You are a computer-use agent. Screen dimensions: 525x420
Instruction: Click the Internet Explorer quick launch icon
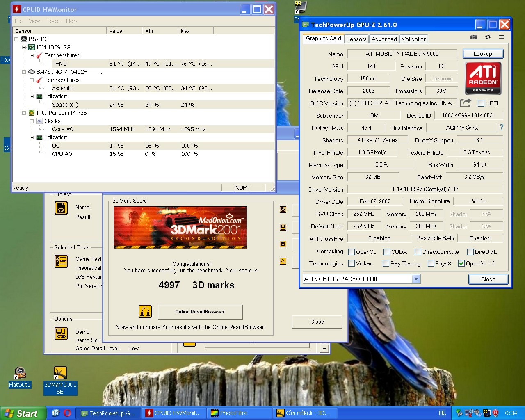coord(56,413)
